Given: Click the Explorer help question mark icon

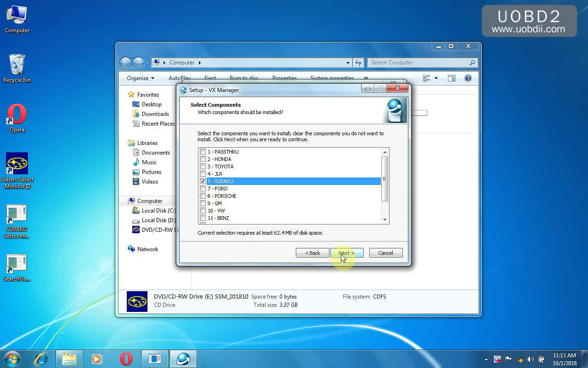Looking at the screenshot, I should pyautogui.click(x=468, y=78).
